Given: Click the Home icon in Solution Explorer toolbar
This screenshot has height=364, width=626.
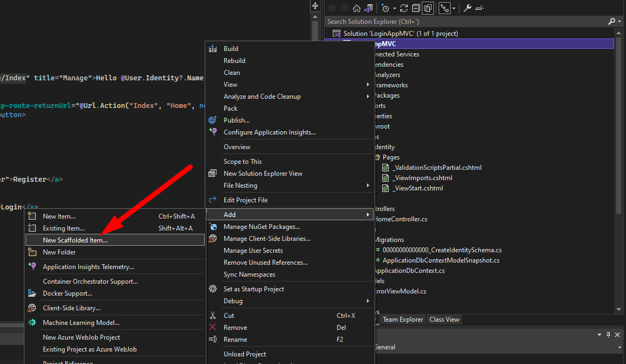Looking at the screenshot, I should pos(357,8).
